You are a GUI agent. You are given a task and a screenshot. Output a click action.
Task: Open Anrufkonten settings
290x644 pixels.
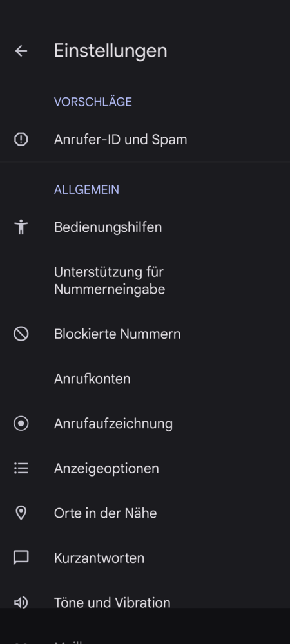pos(145,379)
